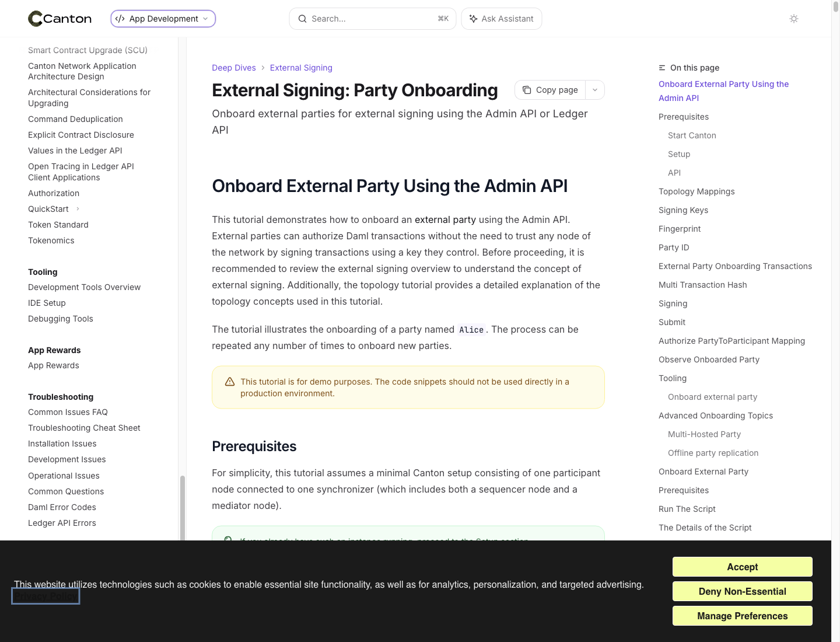Open Open Tracing in Ledger API page
Viewport: 840px width, 642px height.
(81, 172)
